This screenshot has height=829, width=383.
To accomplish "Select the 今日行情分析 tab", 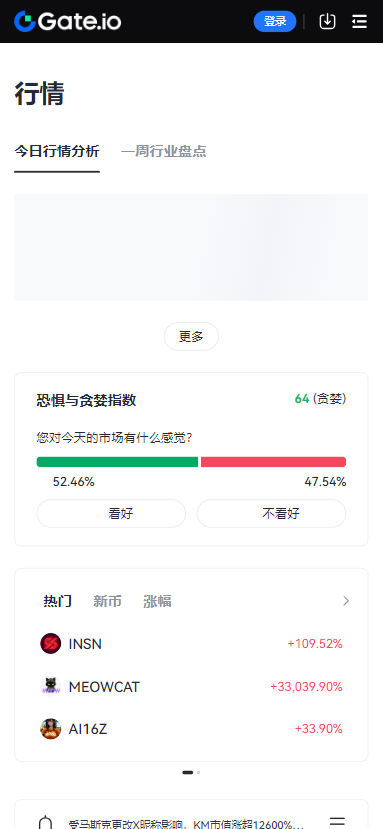I will 57,151.
